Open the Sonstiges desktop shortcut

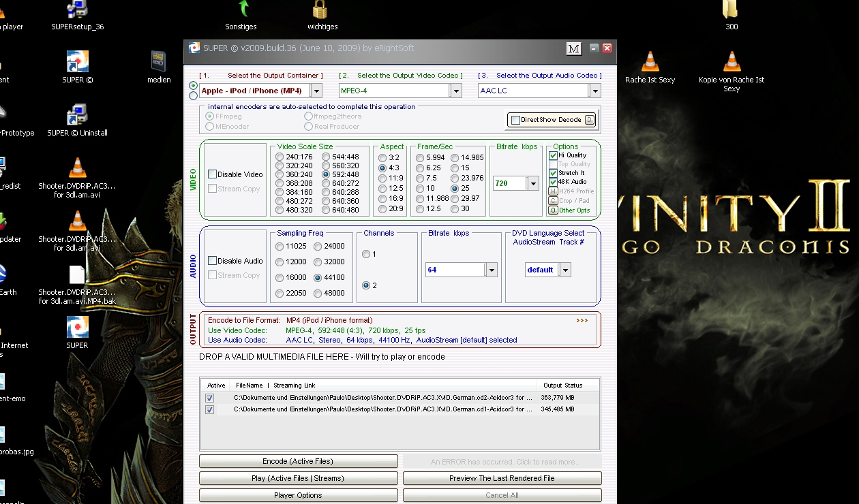tap(241, 15)
